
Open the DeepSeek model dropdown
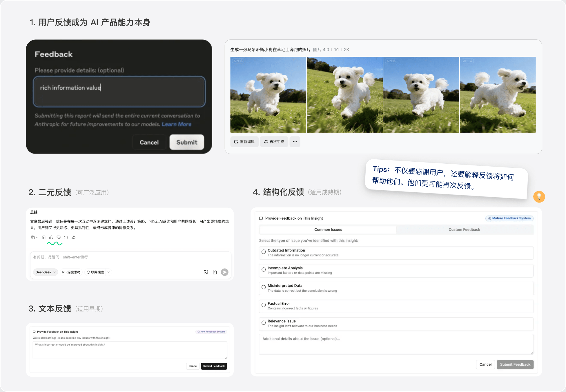click(x=46, y=272)
